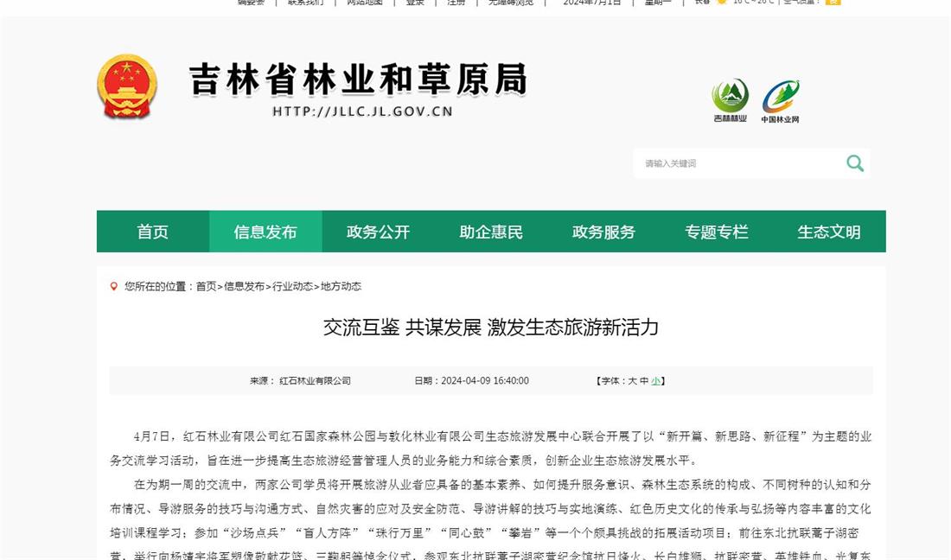
Task: Open the 吉林林业 logo link
Action: [x=730, y=100]
